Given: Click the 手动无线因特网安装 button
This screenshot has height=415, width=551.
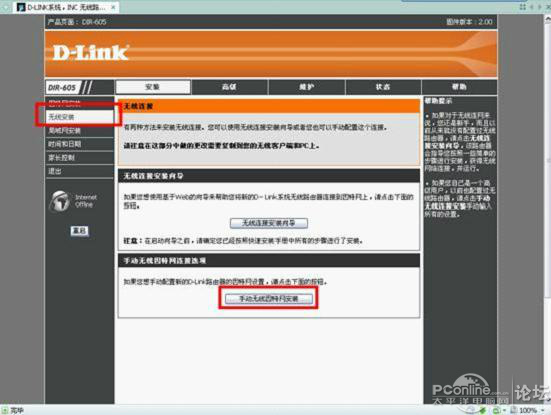Looking at the screenshot, I should pyautogui.click(x=269, y=299).
